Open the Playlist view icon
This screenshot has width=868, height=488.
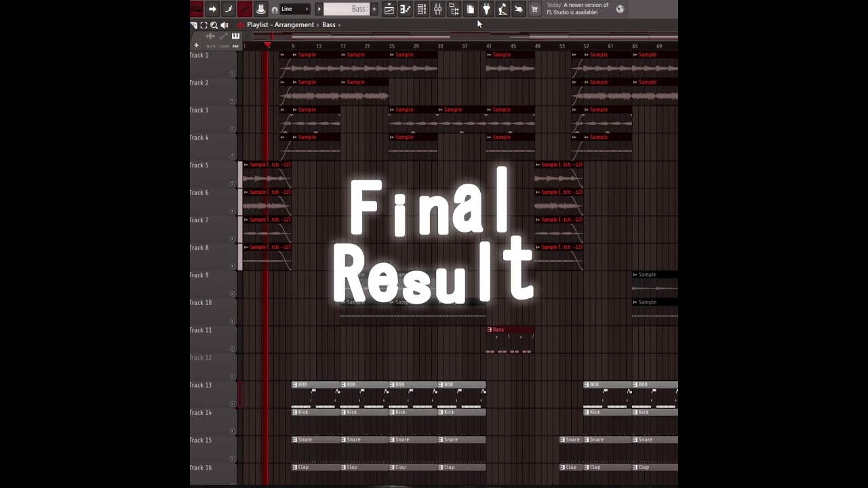pos(389,9)
